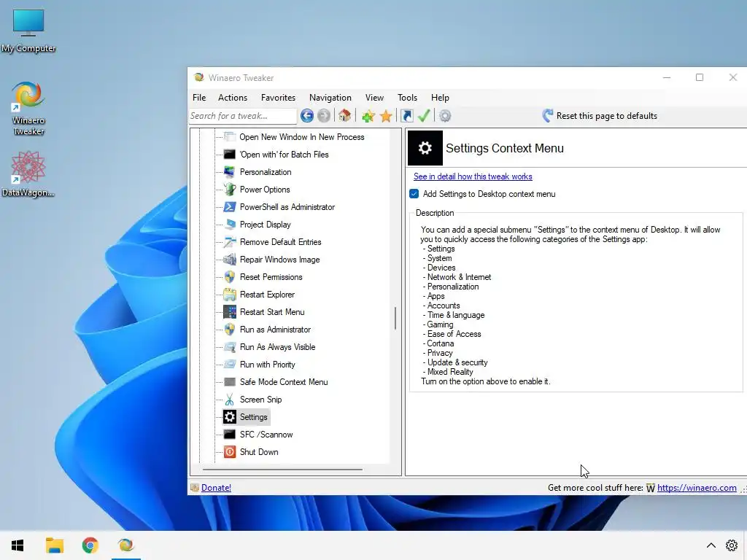Click the Power Options icon
The width and height of the screenshot is (747, 560).
[x=230, y=190]
